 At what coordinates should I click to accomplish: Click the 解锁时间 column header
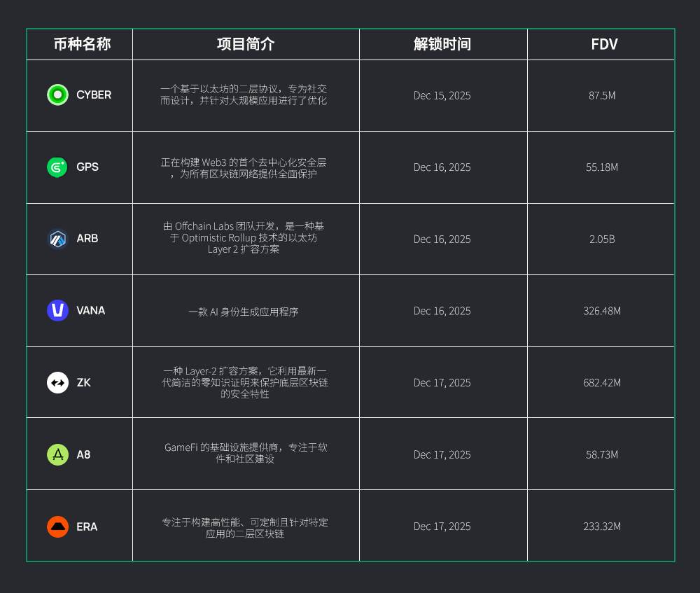click(x=442, y=45)
